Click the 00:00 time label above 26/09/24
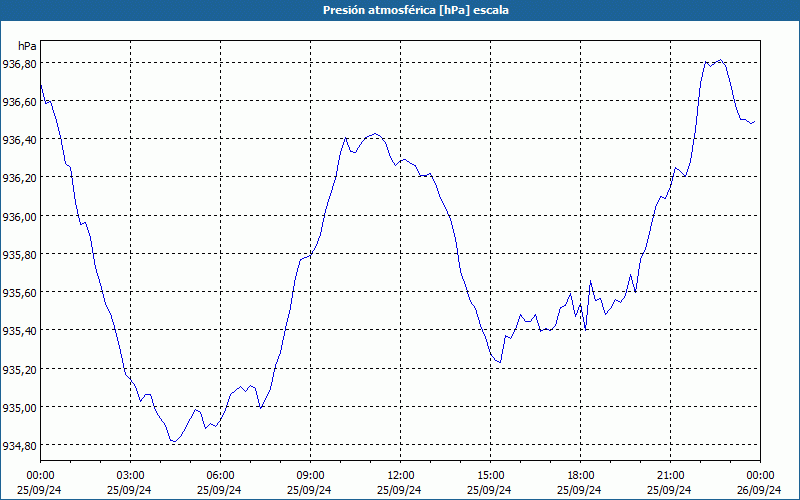Screen dimensions: 800x500 coord(760,476)
